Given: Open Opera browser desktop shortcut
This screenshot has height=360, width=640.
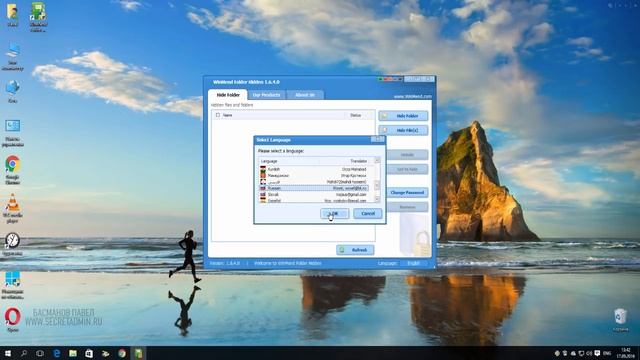Looking at the screenshot, I should 13,320.
